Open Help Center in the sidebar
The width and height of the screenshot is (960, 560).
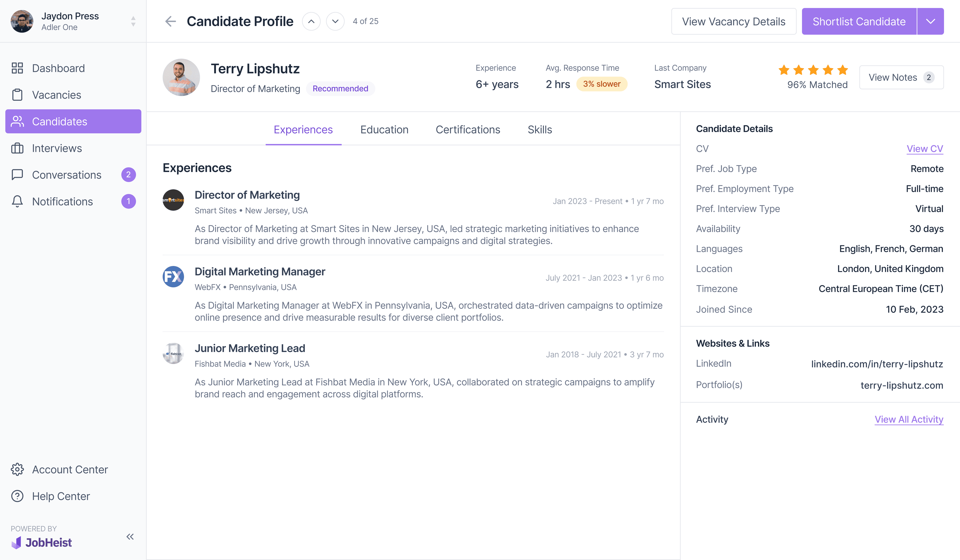73,496
